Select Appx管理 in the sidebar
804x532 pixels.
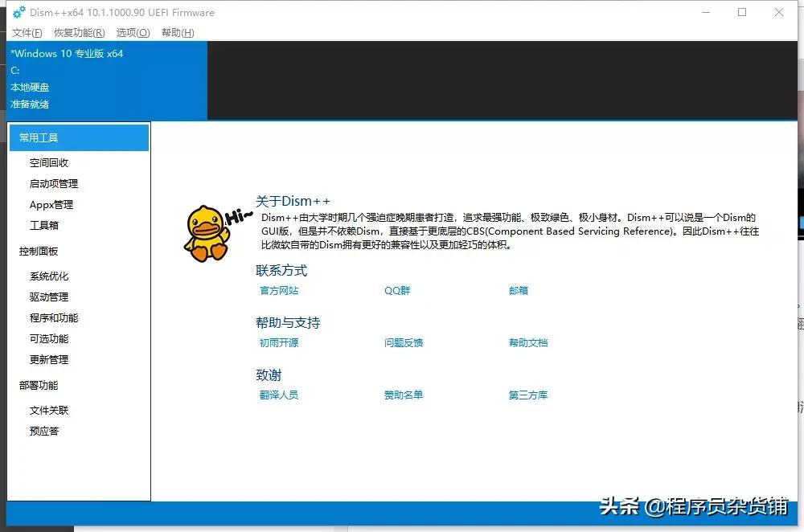(54, 205)
